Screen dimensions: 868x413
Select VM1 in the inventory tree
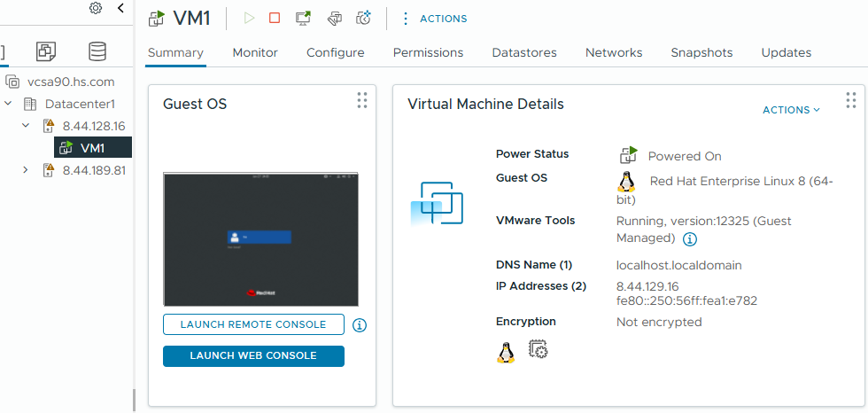[x=93, y=148]
